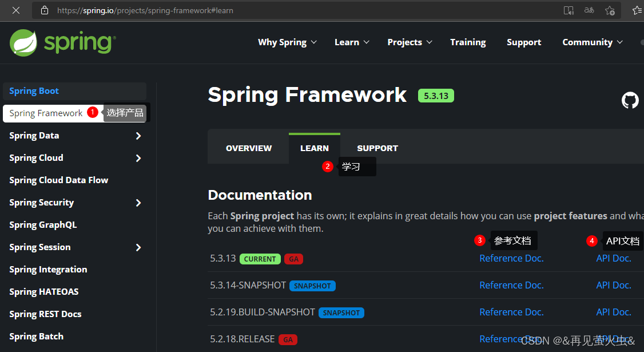644x352 pixels.
Task: Expand the Spring Data submenu
Action: pyautogui.click(x=138, y=136)
